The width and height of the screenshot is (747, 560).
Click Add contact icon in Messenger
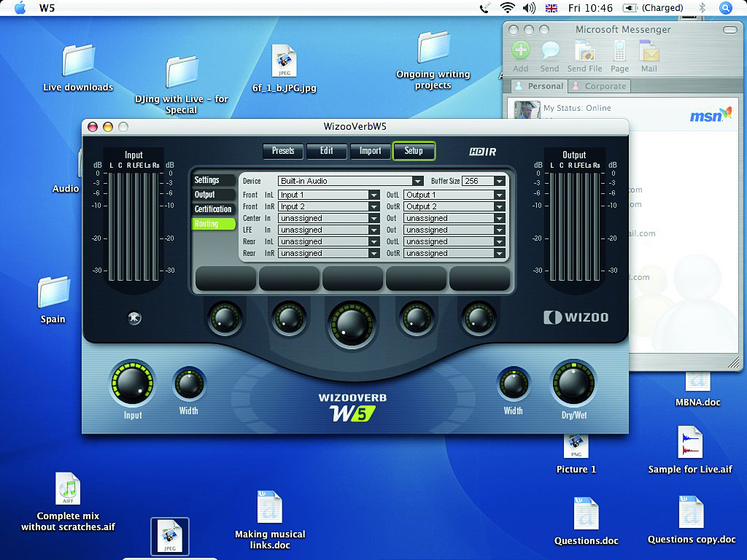click(521, 50)
